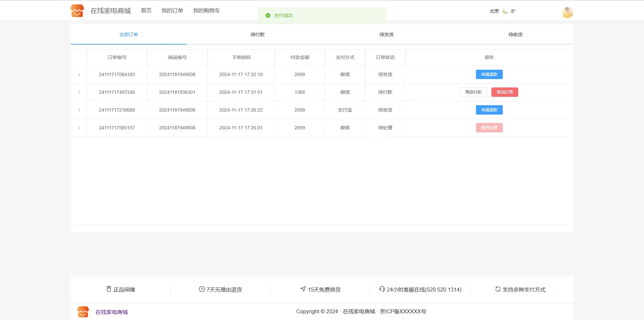644x320 pixels.
Task: Click 申请退款 for the 17:32:10 order
Action: 489,74
